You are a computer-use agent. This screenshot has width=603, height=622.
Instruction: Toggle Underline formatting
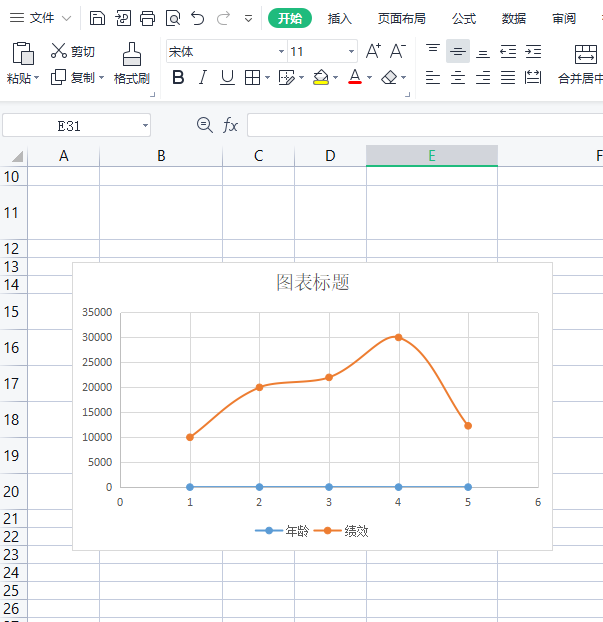tap(227, 77)
